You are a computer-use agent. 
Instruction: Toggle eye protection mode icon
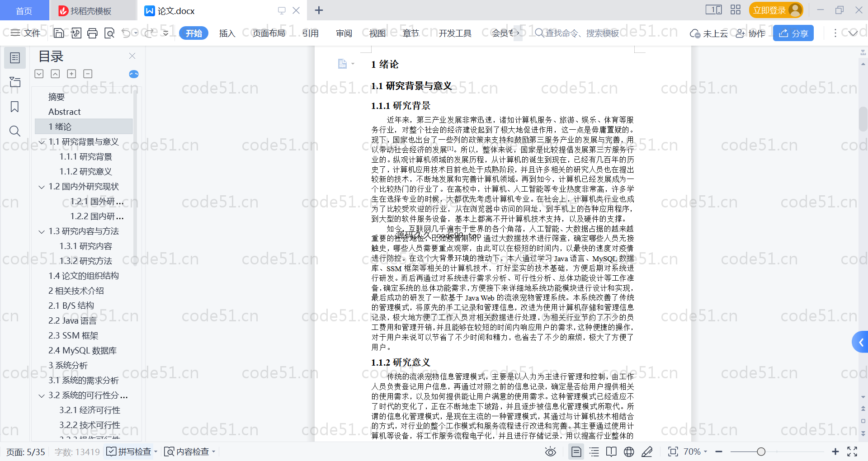point(551,452)
